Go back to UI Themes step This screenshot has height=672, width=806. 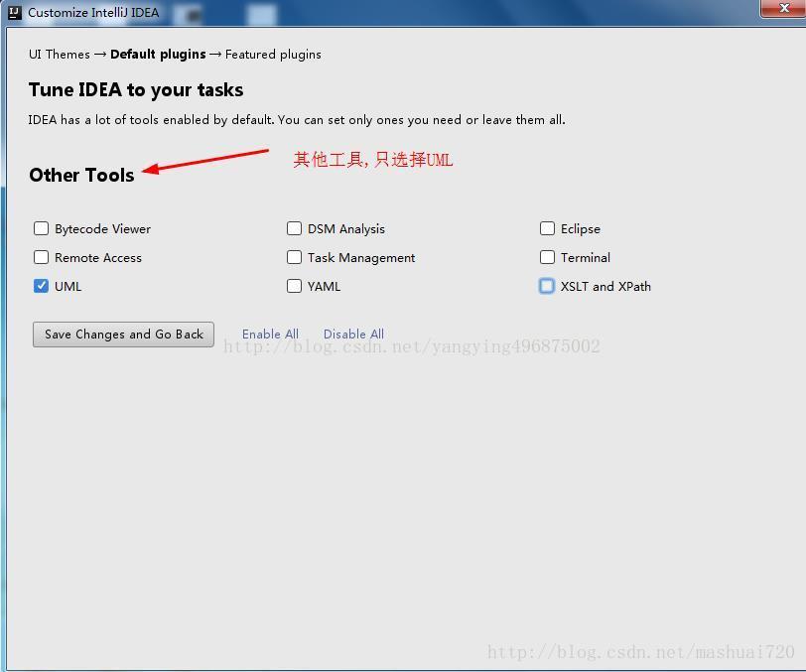[x=59, y=55]
